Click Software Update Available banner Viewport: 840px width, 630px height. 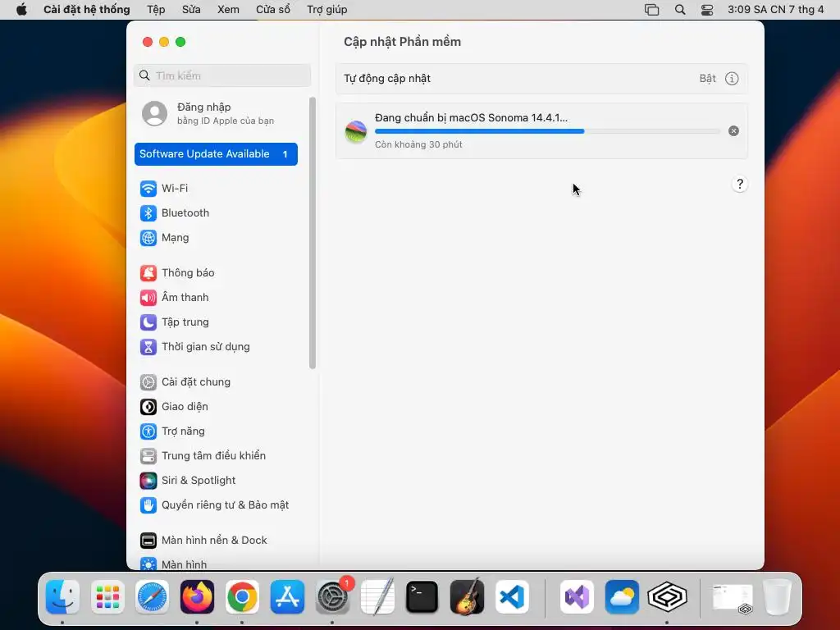point(216,154)
